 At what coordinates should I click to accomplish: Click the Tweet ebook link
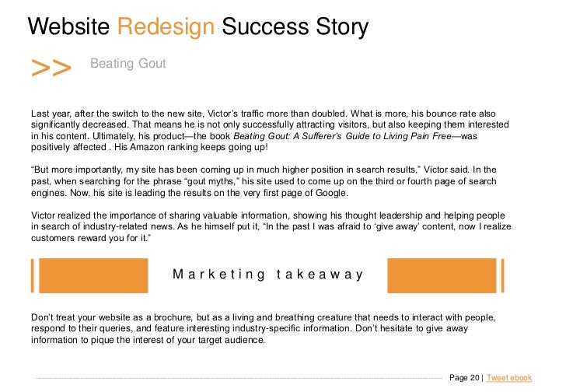point(509,377)
